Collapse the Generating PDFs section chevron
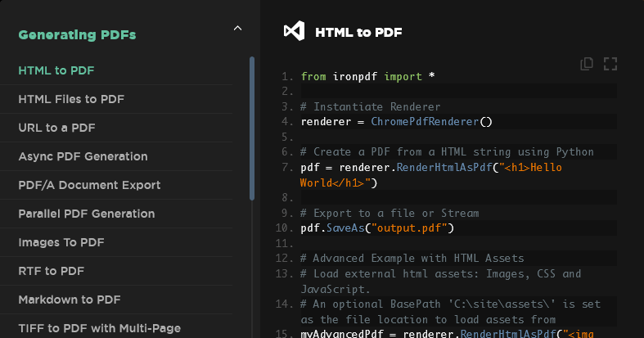 [x=237, y=29]
